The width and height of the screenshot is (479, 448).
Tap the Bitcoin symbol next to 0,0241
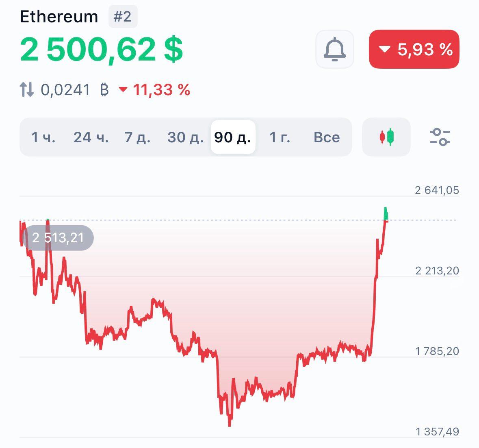(x=104, y=90)
